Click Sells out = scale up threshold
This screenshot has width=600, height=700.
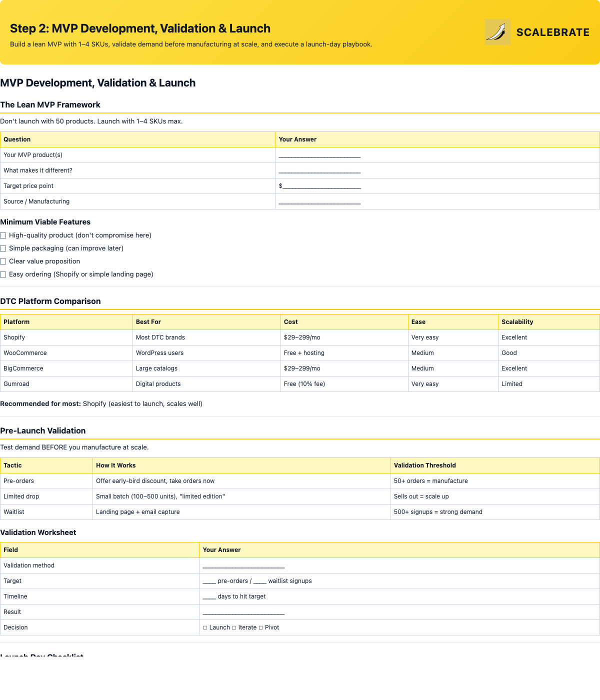(495, 496)
